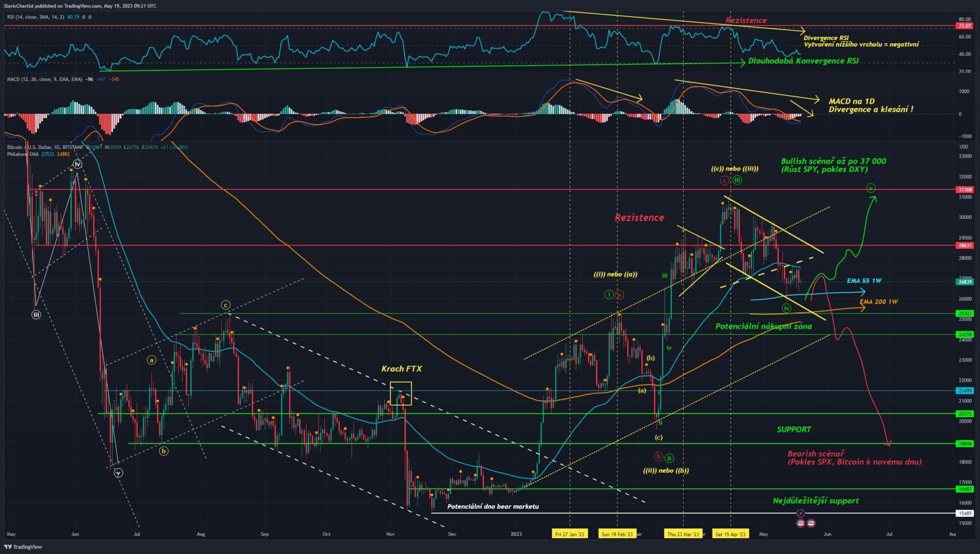Click the 24258 green price label
This screenshot has width=980, height=554.
[x=964, y=335]
